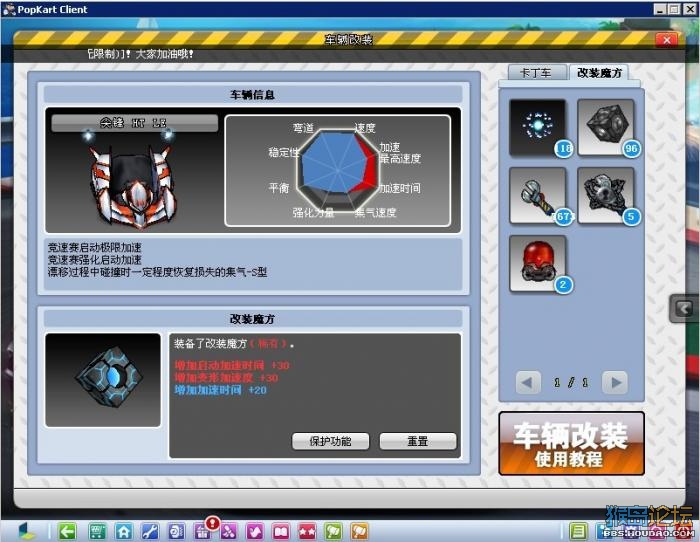Image resolution: width=700 pixels, height=542 pixels.
Task: Close the 车辆改装 dialog with red X
Action: point(667,40)
